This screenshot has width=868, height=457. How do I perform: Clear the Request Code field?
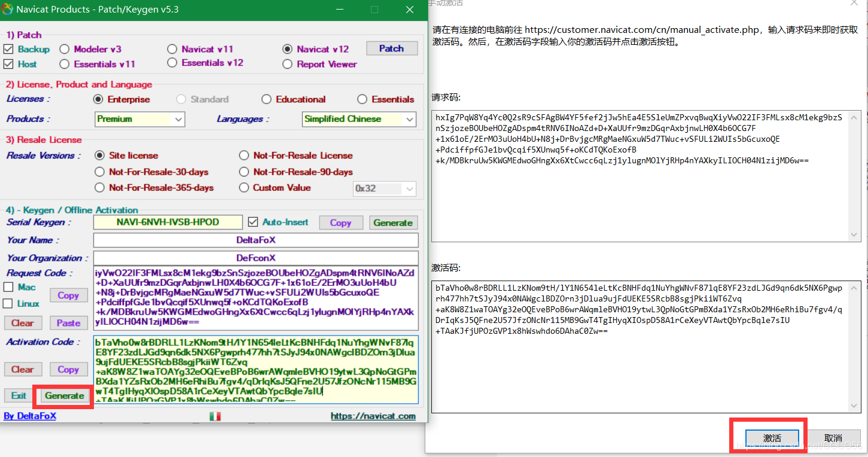(23, 323)
